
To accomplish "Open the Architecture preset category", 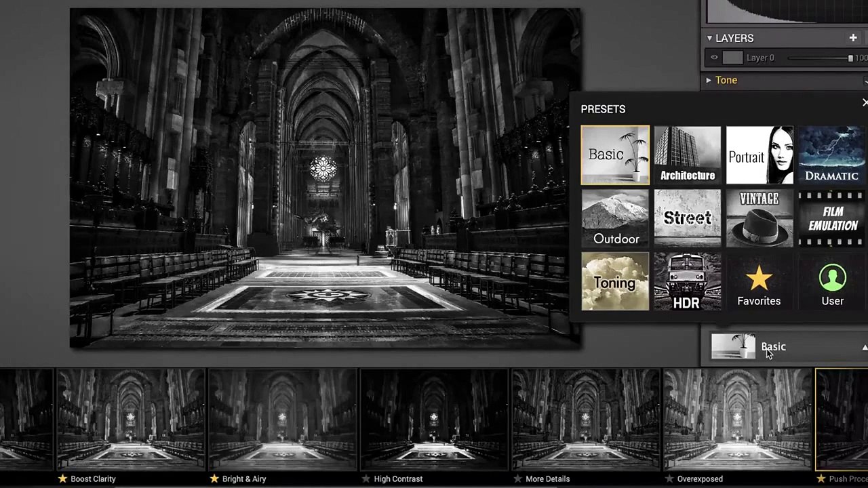I will click(x=687, y=155).
